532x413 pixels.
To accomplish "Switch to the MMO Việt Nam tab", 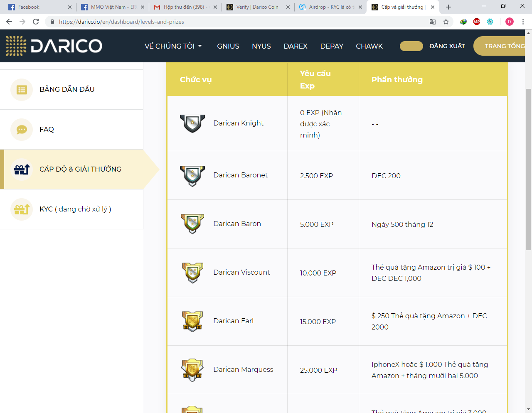I will pyautogui.click(x=112, y=7).
